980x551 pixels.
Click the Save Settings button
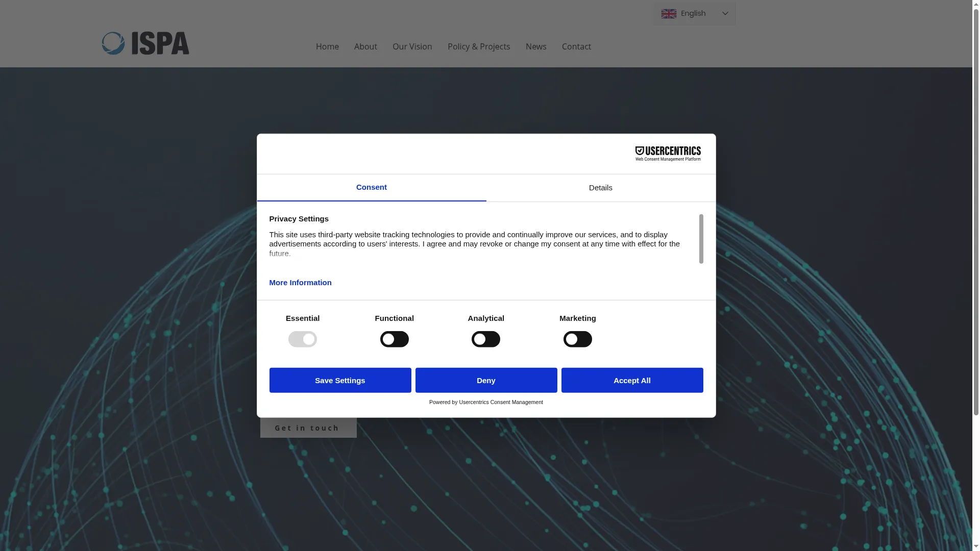tap(340, 380)
